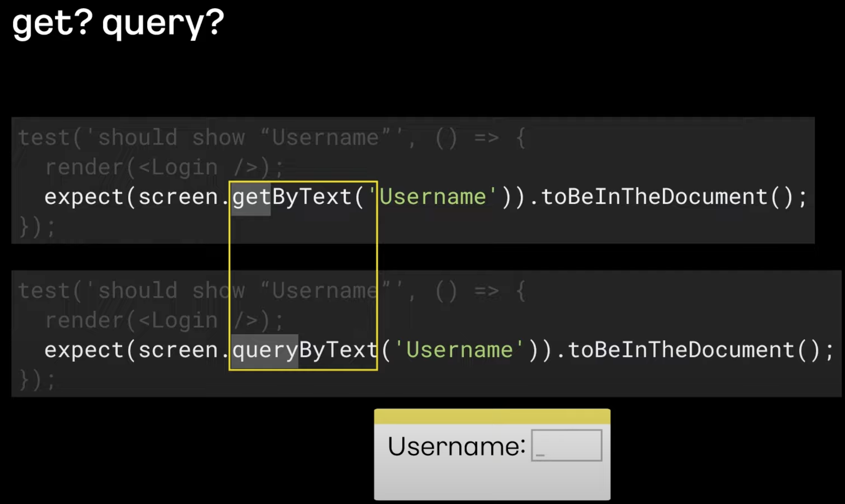Screen dimensions: 845x504
Task: Click the highlighted 'query' in queryByText
Action: pyautogui.click(x=265, y=351)
